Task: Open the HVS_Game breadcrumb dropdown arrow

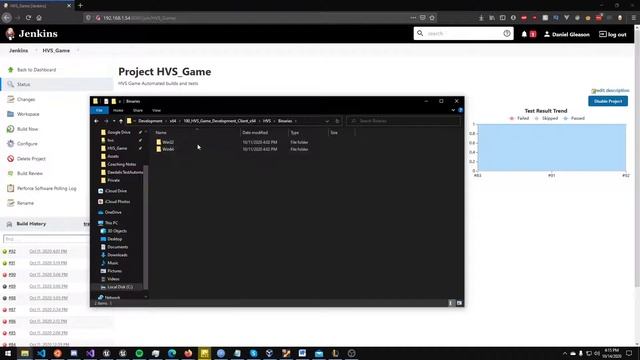Action: (78, 51)
